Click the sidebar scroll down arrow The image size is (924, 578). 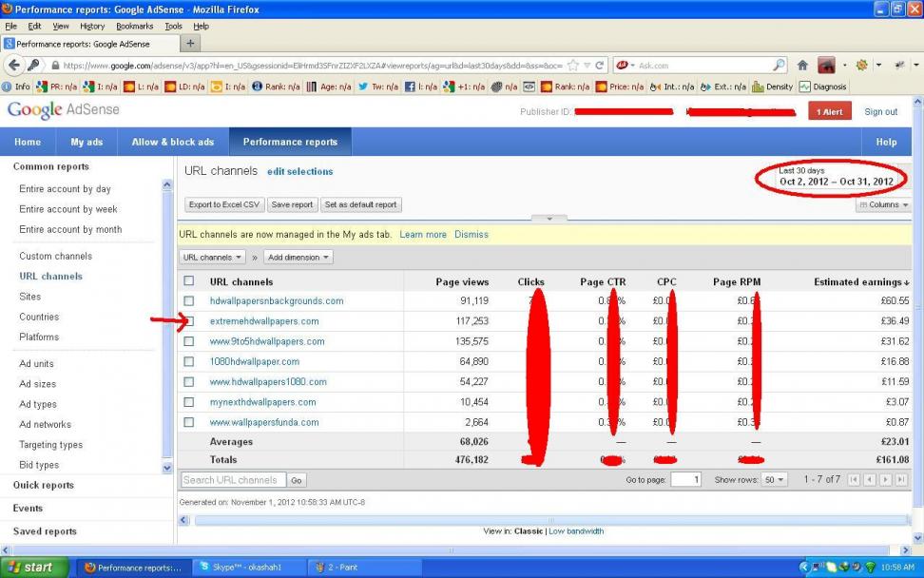166,468
